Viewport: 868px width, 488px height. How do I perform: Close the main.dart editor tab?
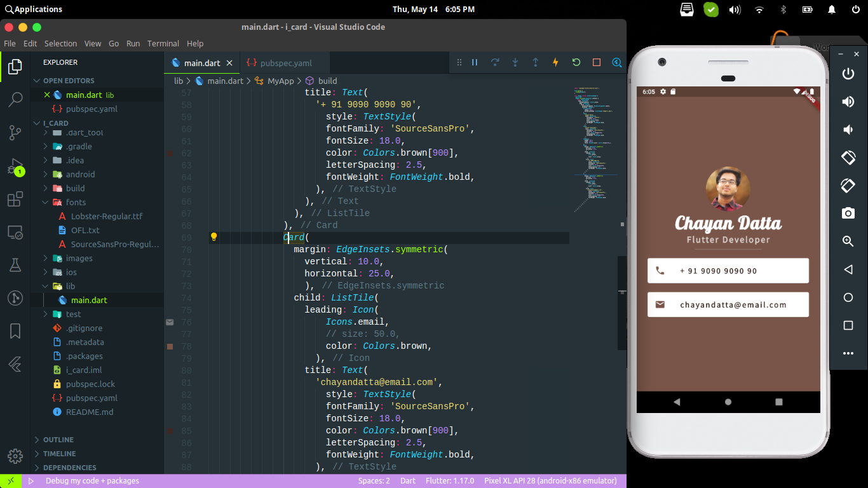(x=229, y=63)
